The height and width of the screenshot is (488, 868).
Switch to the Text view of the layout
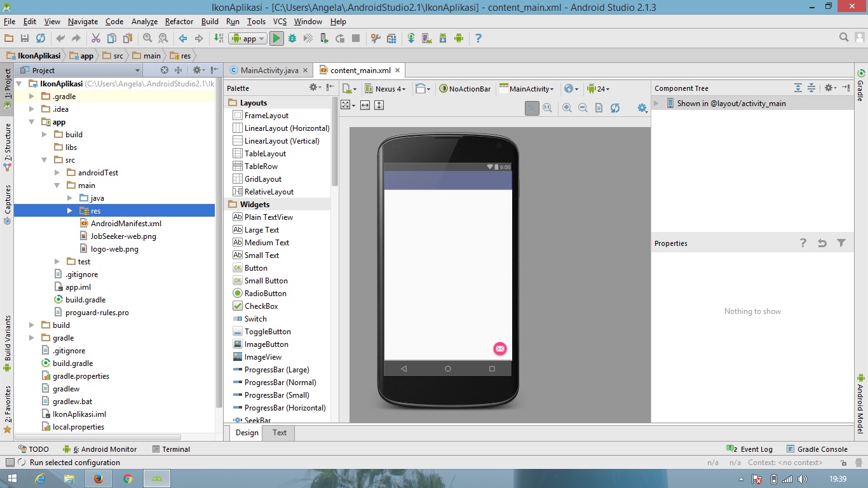point(279,433)
